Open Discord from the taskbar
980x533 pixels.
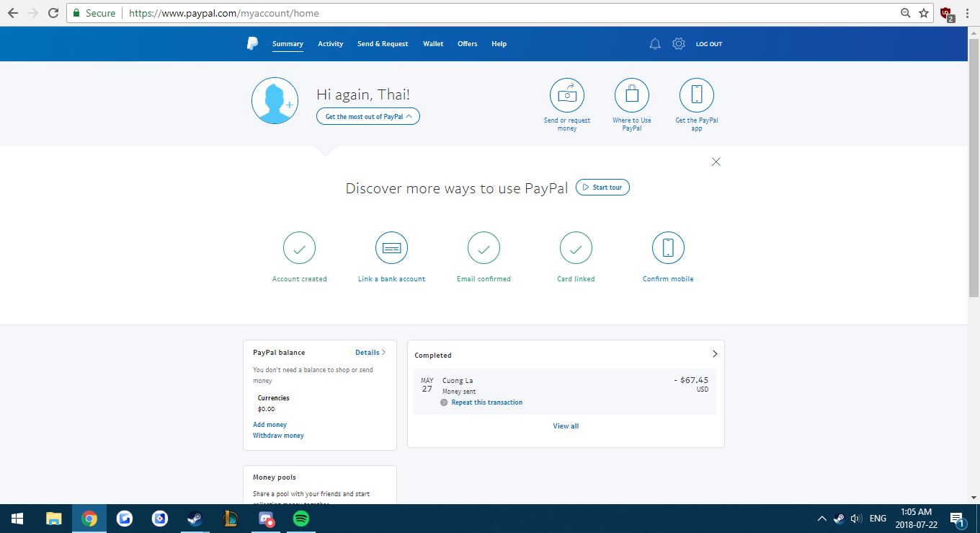[x=266, y=519]
